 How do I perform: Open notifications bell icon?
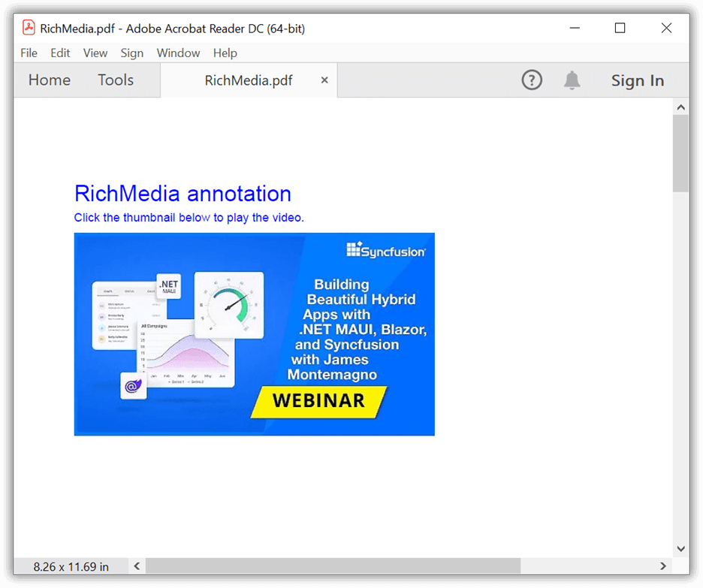click(x=572, y=80)
